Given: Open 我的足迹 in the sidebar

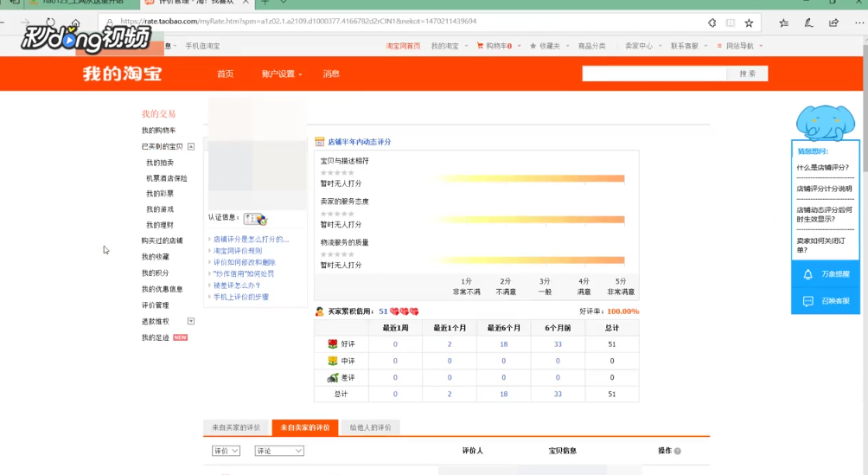Looking at the screenshot, I should tap(155, 337).
